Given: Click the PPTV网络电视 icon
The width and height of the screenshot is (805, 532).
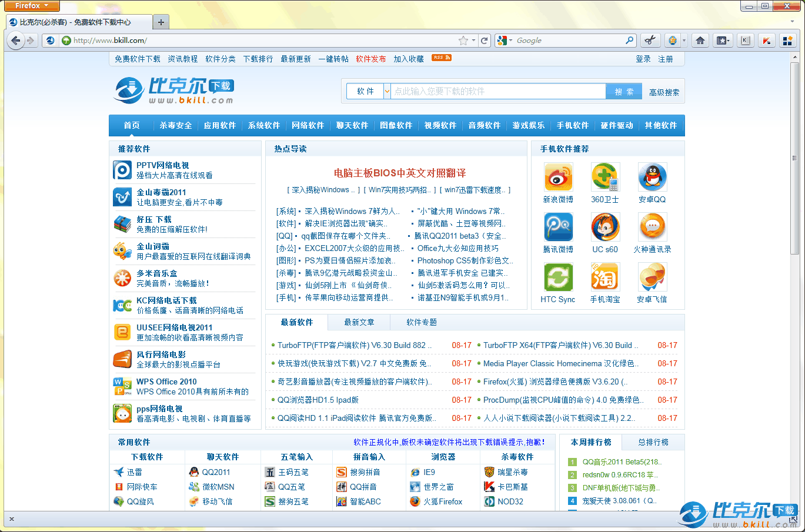Looking at the screenshot, I should (x=122, y=170).
